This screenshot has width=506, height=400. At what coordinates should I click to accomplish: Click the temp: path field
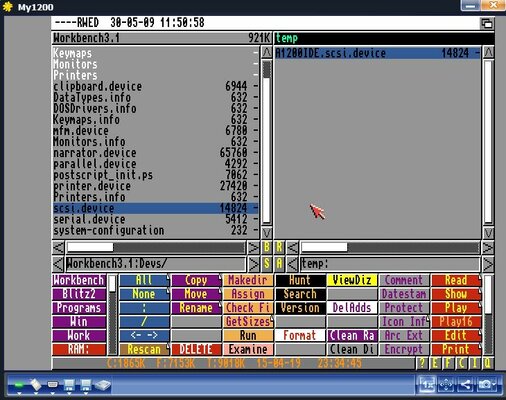[390, 264]
